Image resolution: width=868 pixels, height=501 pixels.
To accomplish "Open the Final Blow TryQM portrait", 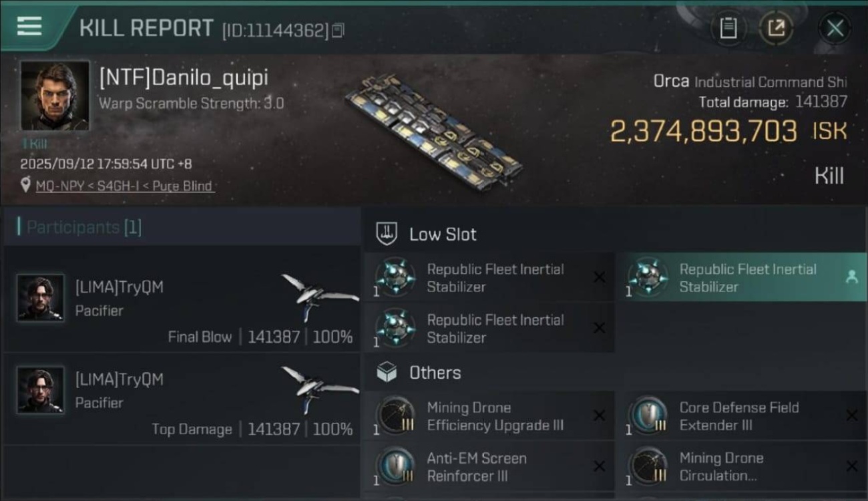I will click(x=41, y=298).
